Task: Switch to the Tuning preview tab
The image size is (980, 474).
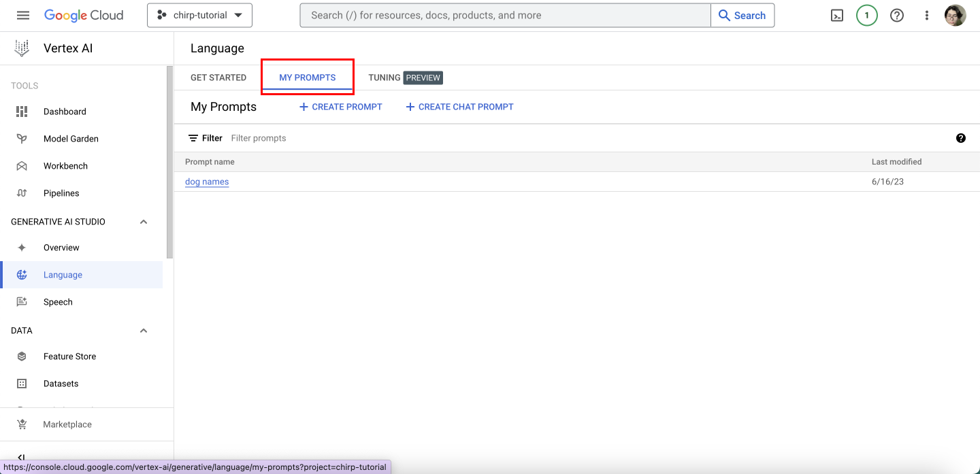Action: (x=406, y=78)
